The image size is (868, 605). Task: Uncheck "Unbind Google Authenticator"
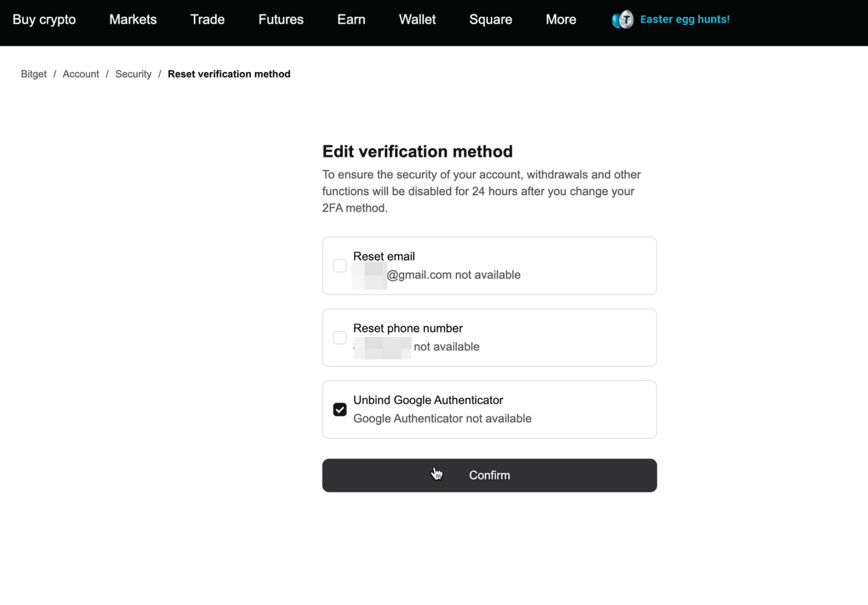[339, 409]
